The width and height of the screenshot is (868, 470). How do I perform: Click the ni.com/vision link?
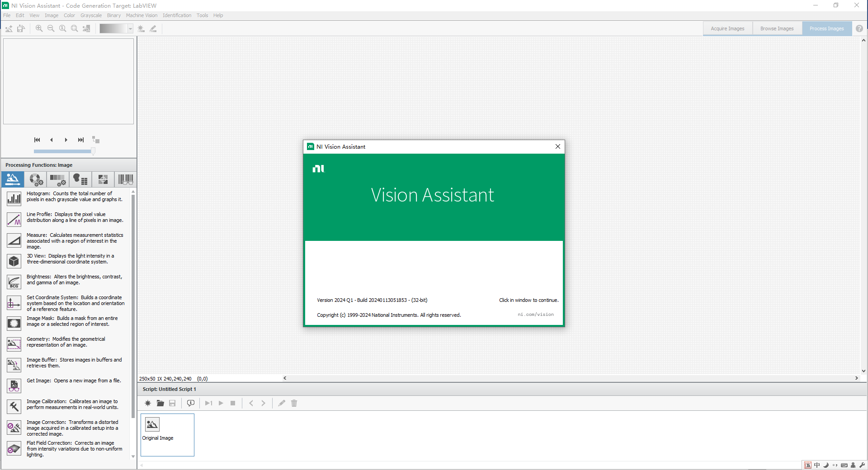point(536,315)
